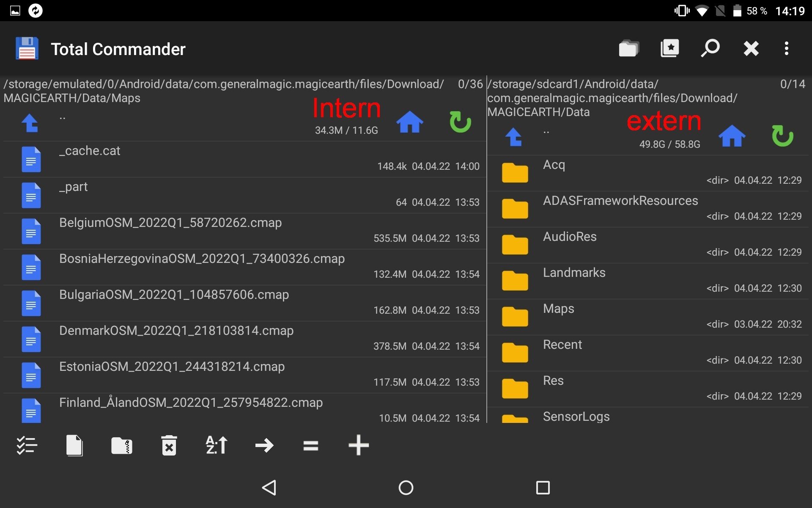Select BelgiumOSM_2022Q1_58720262.cmap file

244,231
